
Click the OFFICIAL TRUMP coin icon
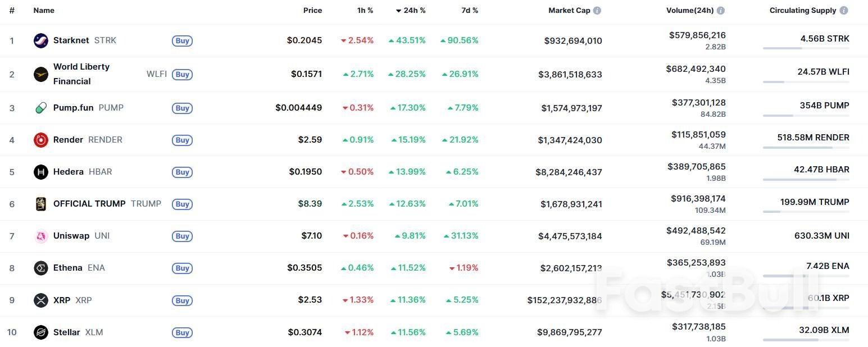(x=41, y=204)
